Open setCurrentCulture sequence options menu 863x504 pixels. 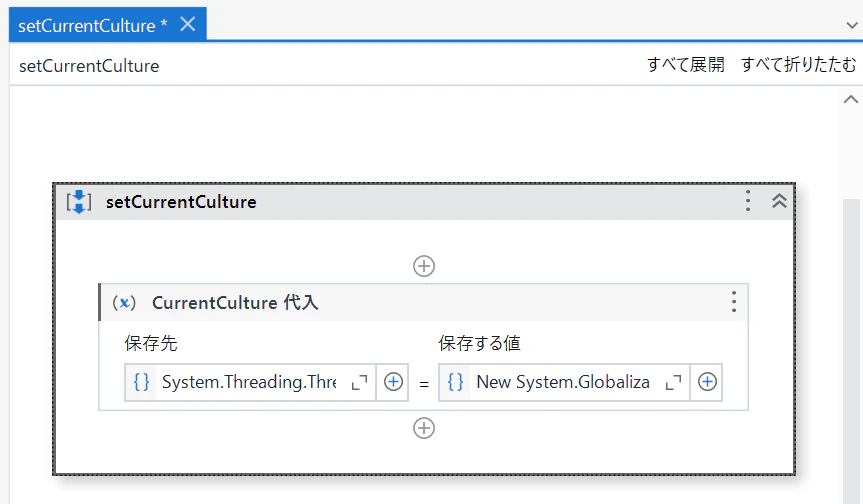click(x=747, y=202)
